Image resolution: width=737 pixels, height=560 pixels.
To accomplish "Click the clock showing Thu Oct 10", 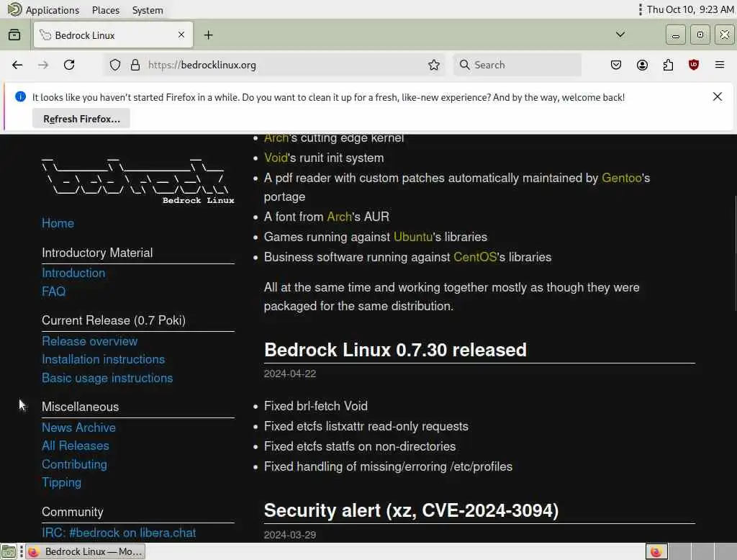I will click(690, 9).
